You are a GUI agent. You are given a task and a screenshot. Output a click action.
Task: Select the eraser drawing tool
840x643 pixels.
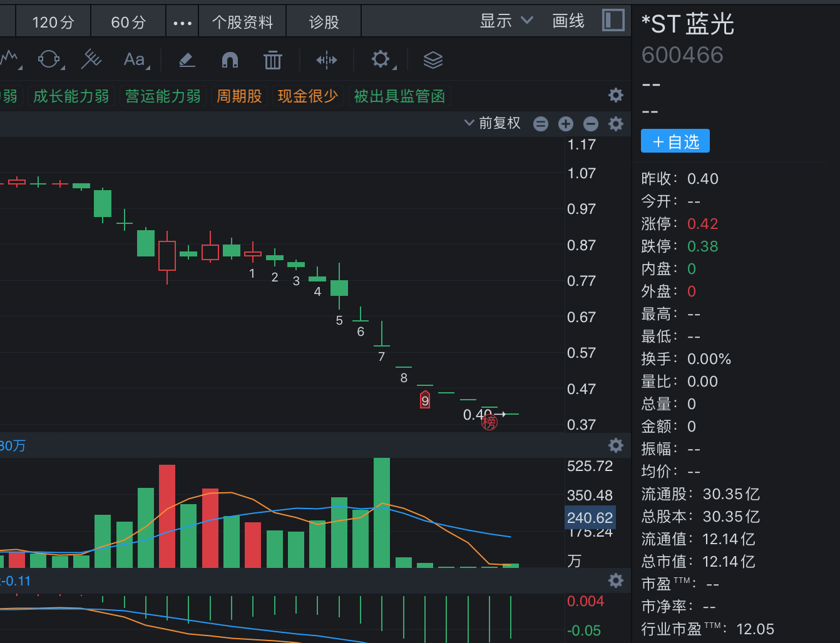click(x=187, y=60)
